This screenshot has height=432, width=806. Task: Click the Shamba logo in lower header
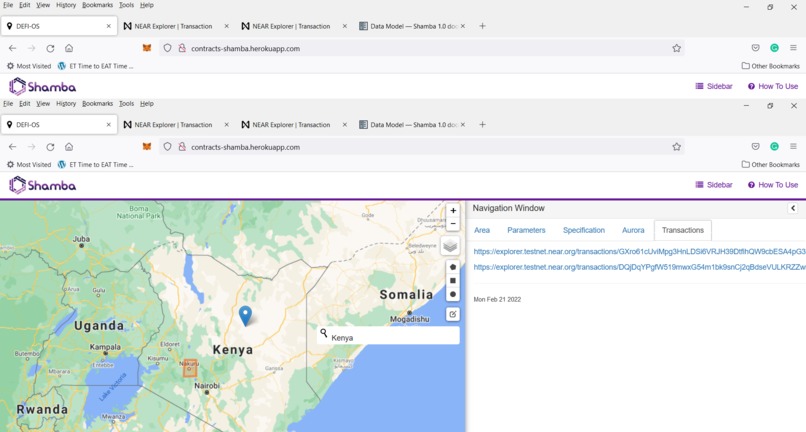(x=43, y=185)
